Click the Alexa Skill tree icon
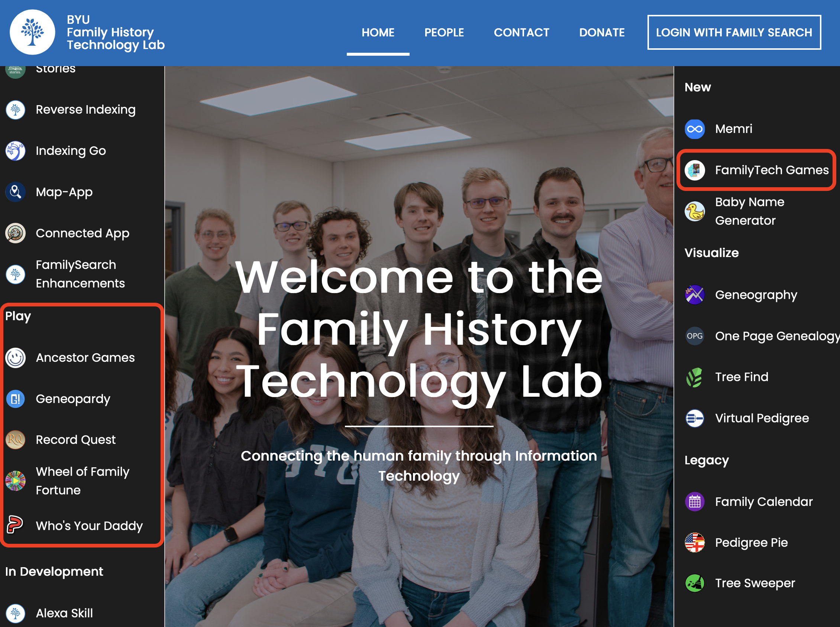Viewport: 840px width, 627px height. pyautogui.click(x=16, y=613)
